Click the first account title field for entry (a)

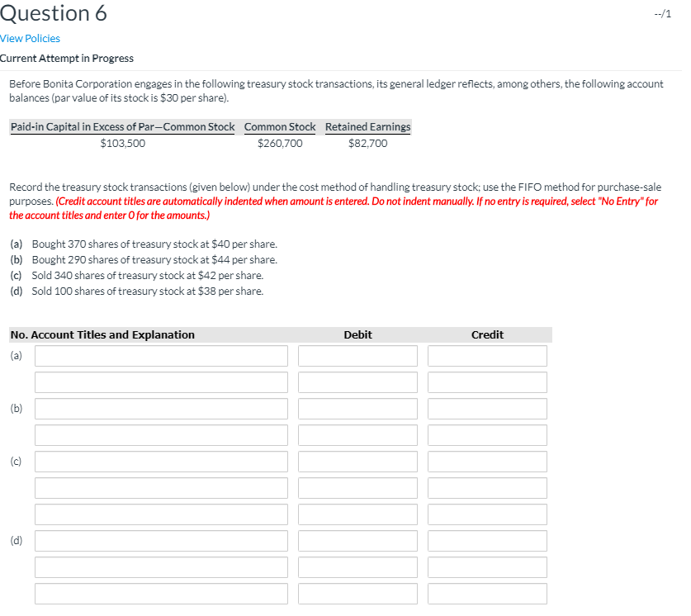coord(160,355)
